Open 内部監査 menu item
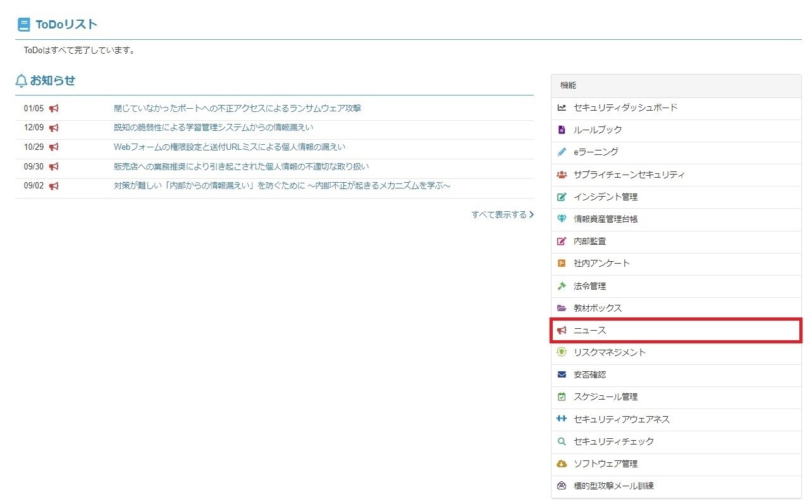The height and width of the screenshot is (504, 812). point(676,241)
